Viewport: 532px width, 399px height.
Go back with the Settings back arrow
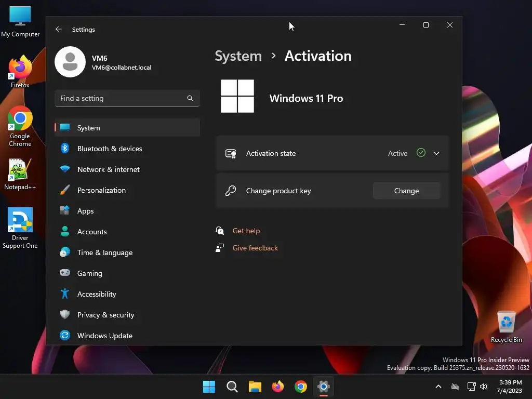click(58, 29)
